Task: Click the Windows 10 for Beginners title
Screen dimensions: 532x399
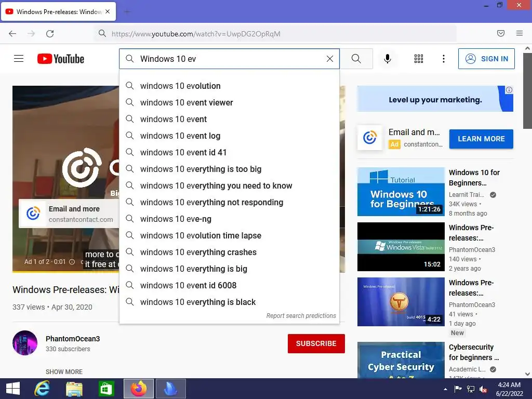Action: 474,178
